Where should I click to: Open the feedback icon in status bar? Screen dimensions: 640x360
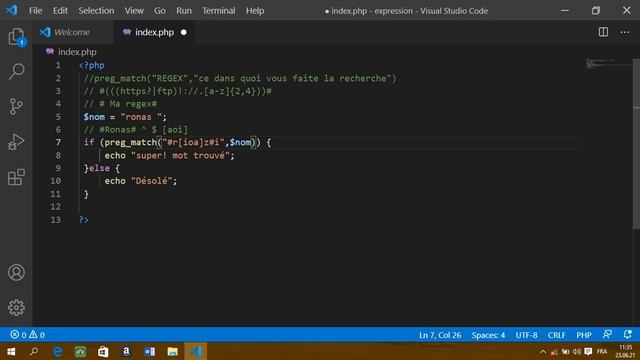click(607, 335)
